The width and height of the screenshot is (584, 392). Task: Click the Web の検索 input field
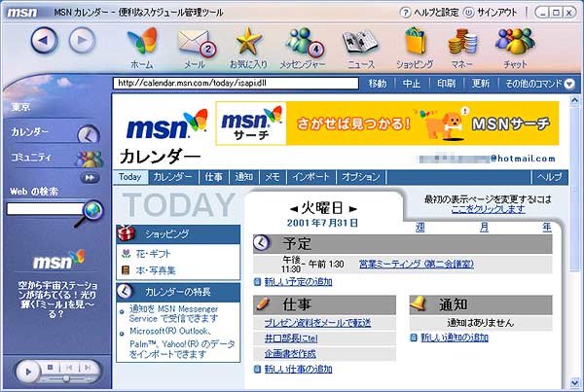pyautogui.click(x=45, y=209)
